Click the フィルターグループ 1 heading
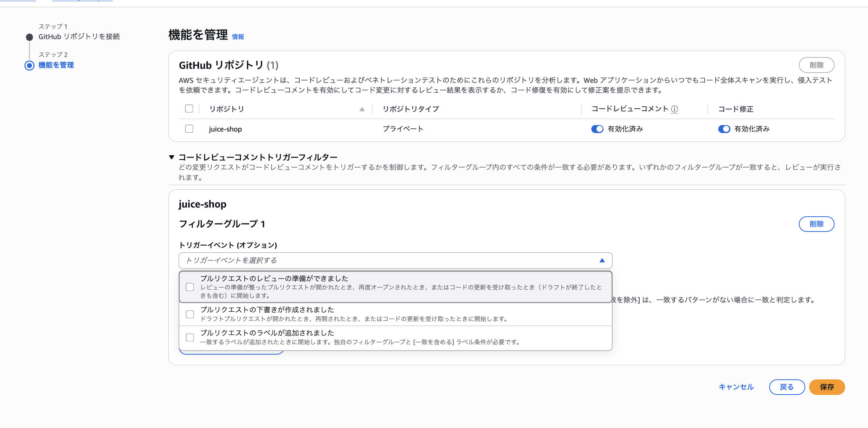Screen dimensions: 868x428 (x=222, y=224)
